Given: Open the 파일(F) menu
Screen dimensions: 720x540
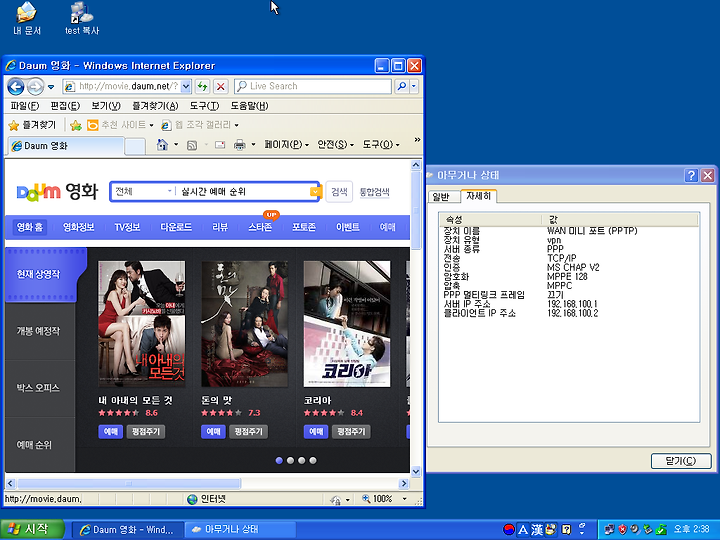Looking at the screenshot, I should click(x=25, y=106).
